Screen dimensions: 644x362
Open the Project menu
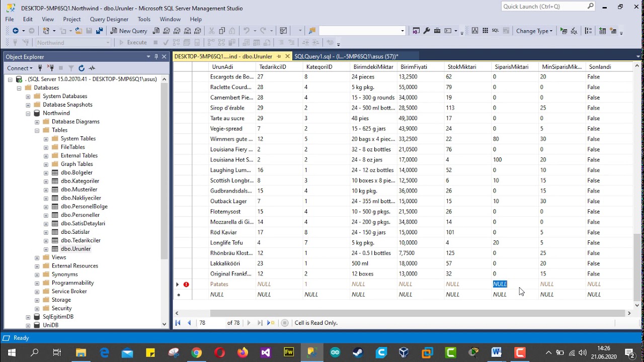tap(72, 19)
